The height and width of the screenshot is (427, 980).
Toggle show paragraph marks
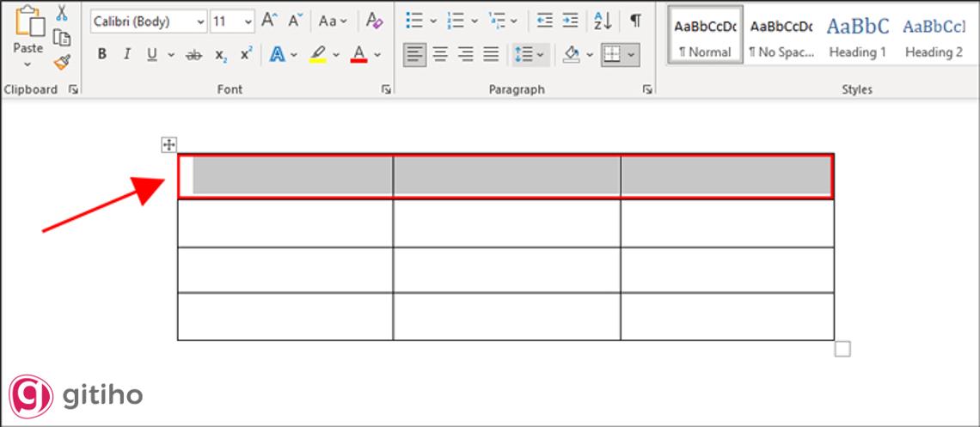[635, 21]
